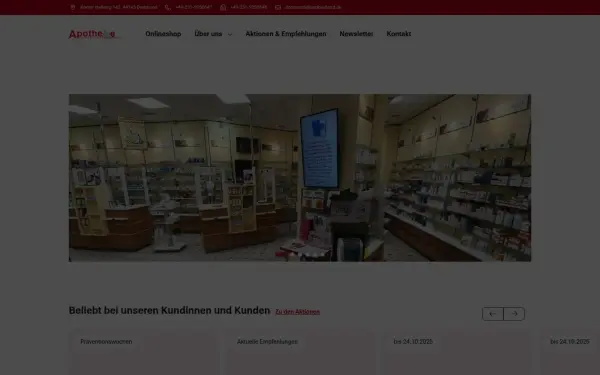Go to Aktionen & Empfehlungen

coord(286,34)
